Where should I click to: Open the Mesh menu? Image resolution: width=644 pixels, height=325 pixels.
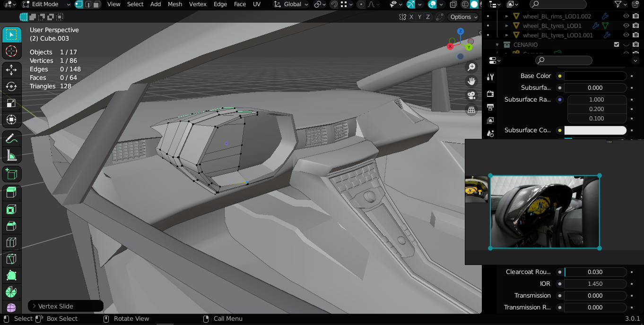click(x=175, y=4)
